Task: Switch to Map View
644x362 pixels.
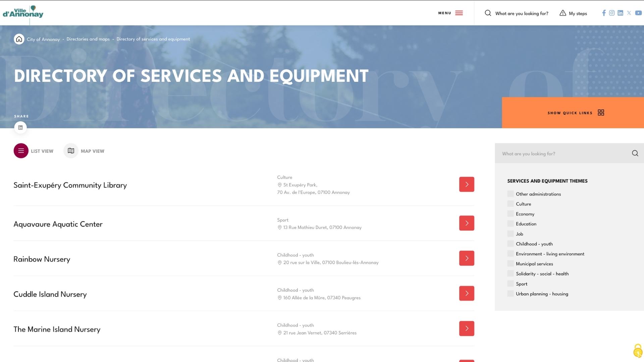Action: [x=84, y=151]
